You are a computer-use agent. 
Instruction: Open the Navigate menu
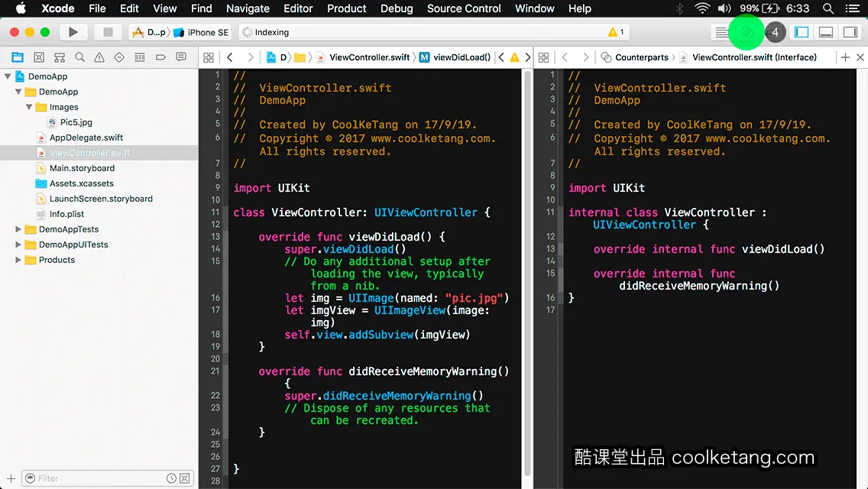click(248, 8)
